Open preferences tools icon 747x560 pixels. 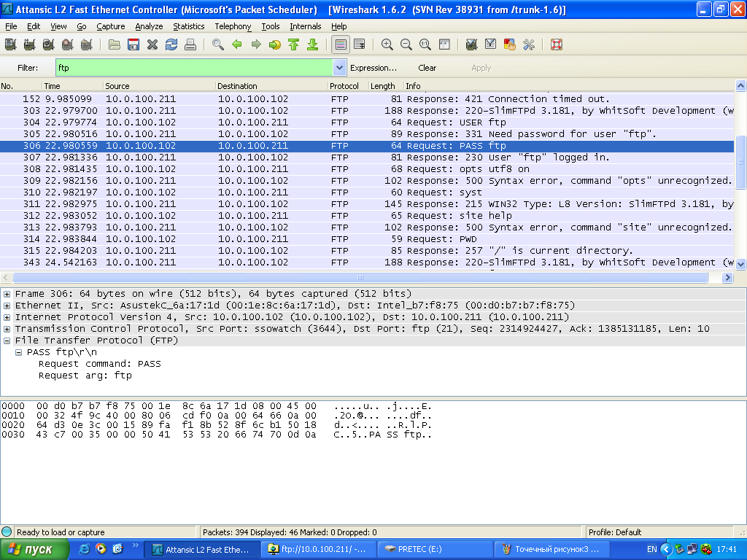point(529,44)
